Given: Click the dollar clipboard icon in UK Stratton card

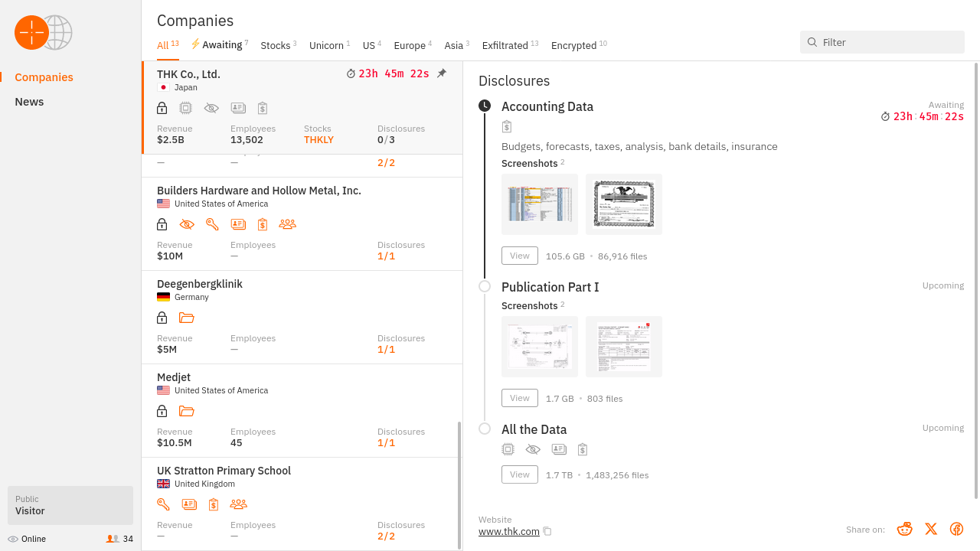Looking at the screenshot, I should click(214, 504).
